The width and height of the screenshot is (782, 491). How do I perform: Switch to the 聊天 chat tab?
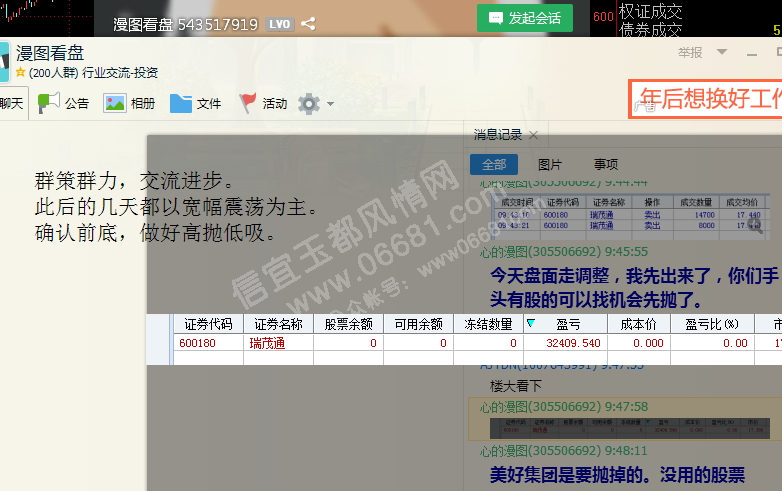pyautogui.click(x=12, y=103)
